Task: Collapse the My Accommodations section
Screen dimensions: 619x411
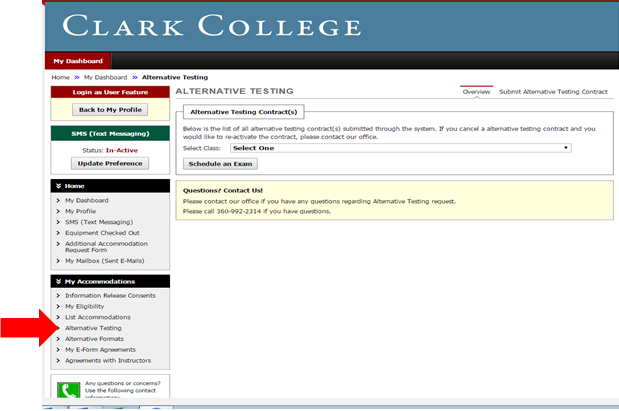Action: (110, 282)
